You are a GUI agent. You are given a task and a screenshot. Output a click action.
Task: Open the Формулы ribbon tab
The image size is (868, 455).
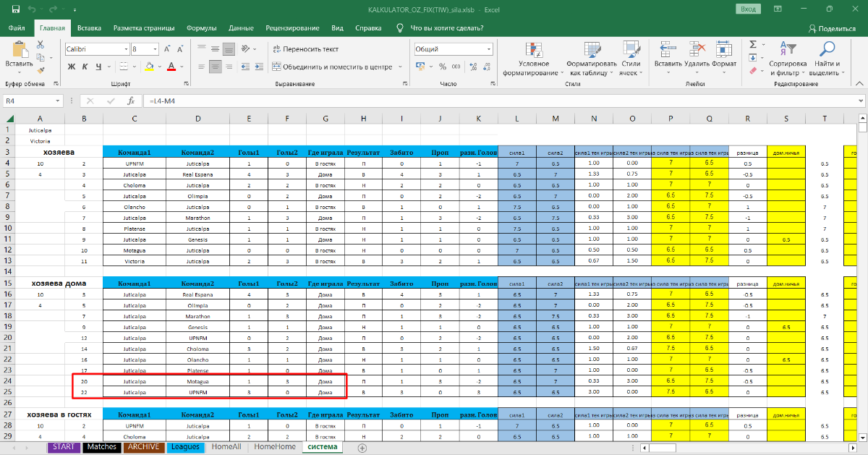pyautogui.click(x=201, y=28)
